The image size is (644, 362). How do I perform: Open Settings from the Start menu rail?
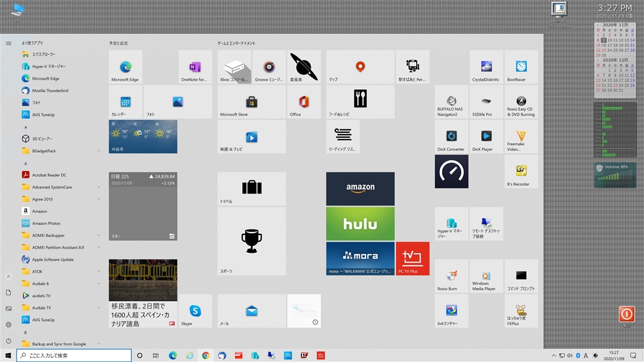click(x=9, y=325)
